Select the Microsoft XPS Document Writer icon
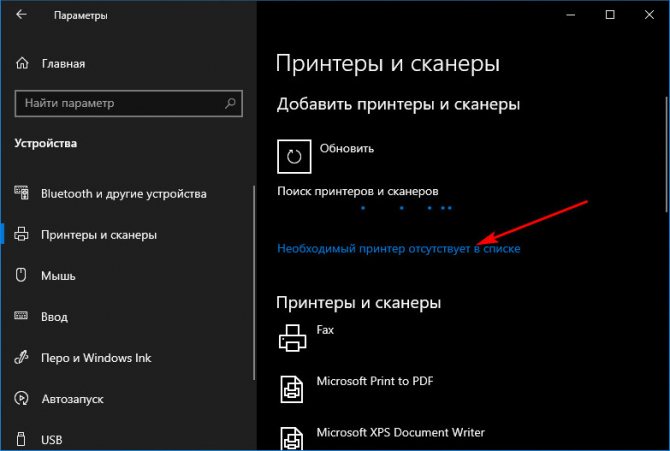The width and height of the screenshot is (670, 451). point(292,438)
